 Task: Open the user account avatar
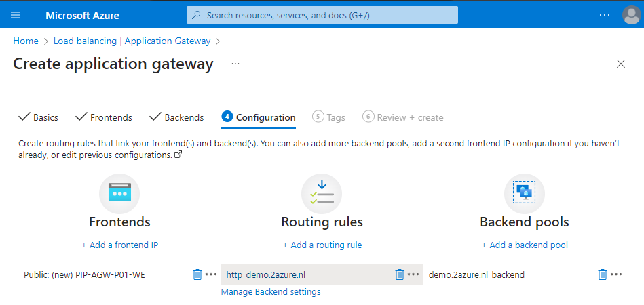631,15
